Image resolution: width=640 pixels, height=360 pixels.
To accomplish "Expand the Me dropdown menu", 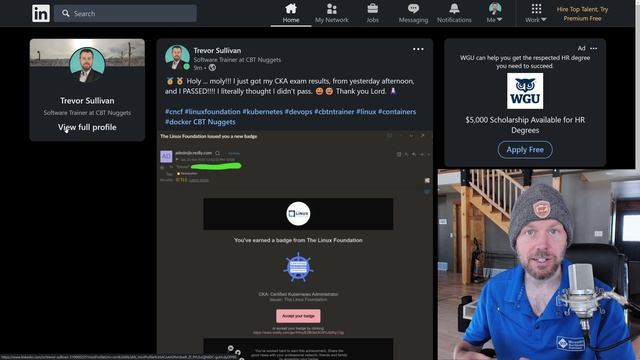I will pyautogui.click(x=495, y=13).
